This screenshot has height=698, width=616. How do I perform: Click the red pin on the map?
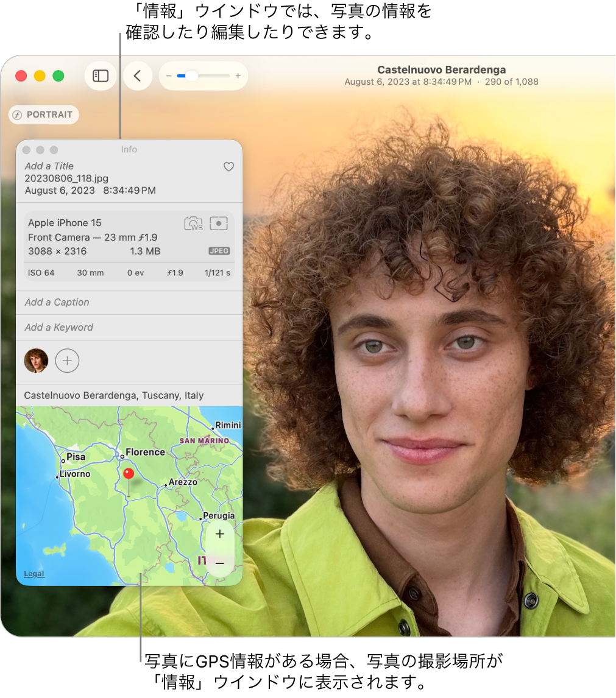[129, 472]
